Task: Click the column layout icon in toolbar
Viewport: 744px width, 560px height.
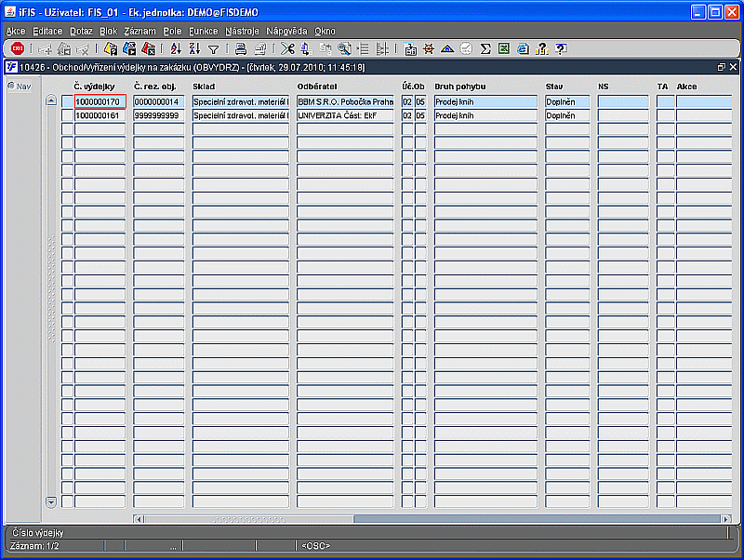Action: tap(382, 48)
